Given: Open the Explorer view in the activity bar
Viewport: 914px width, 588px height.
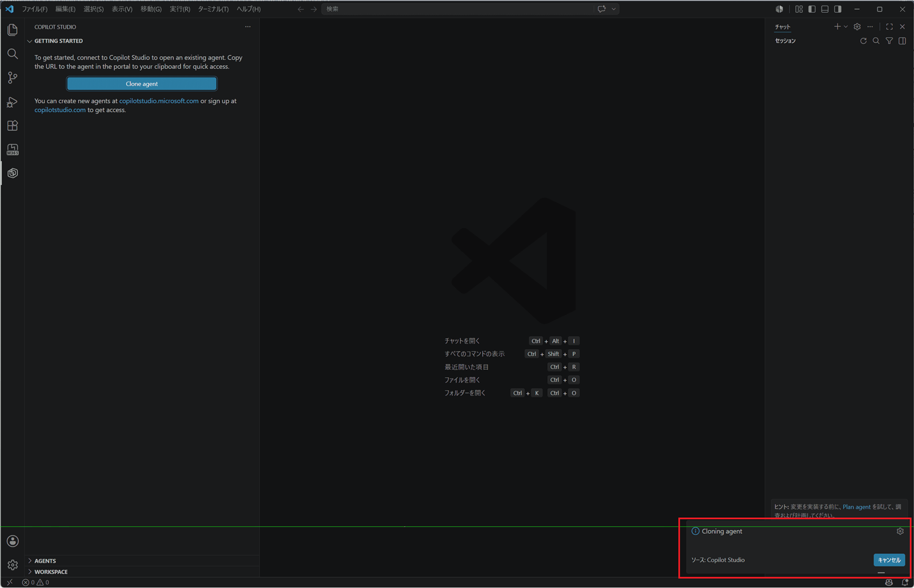Looking at the screenshot, I should [12, 30].
